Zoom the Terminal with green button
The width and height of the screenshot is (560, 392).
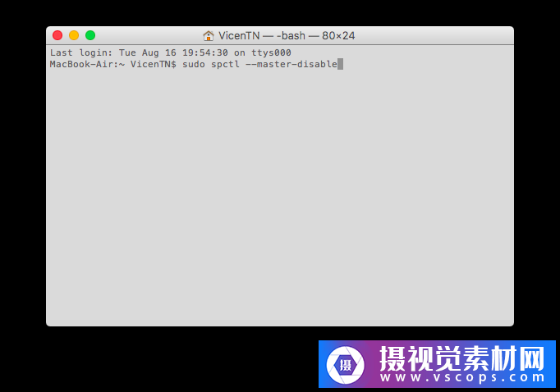click(90, 35)
